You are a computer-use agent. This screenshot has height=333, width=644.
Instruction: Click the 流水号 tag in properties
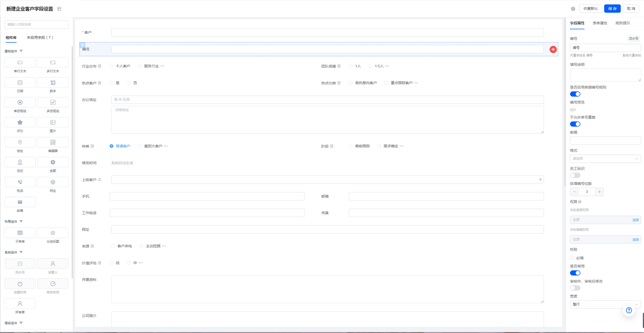tap(633, 38)
